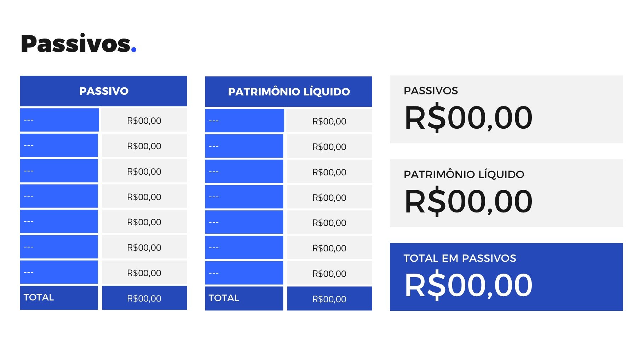
Task: Click first R$00,00 value in PASSIVO table
Action: (144, 121)
